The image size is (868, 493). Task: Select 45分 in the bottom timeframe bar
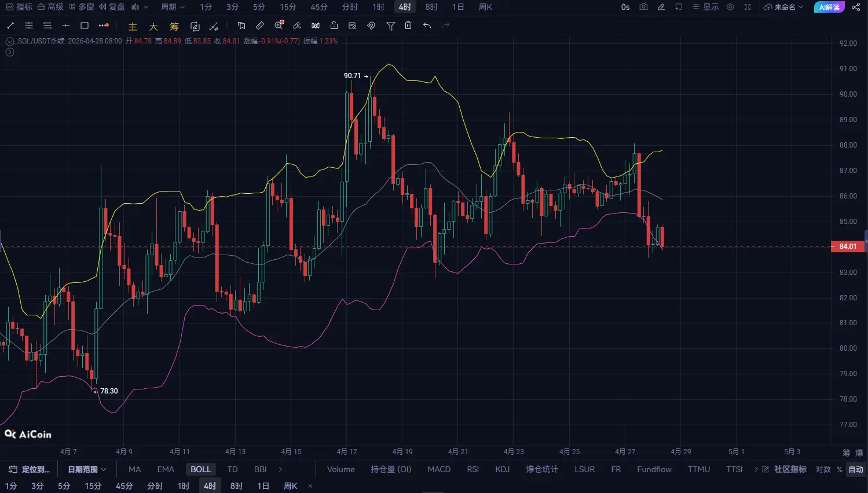(x=124, y=486)
